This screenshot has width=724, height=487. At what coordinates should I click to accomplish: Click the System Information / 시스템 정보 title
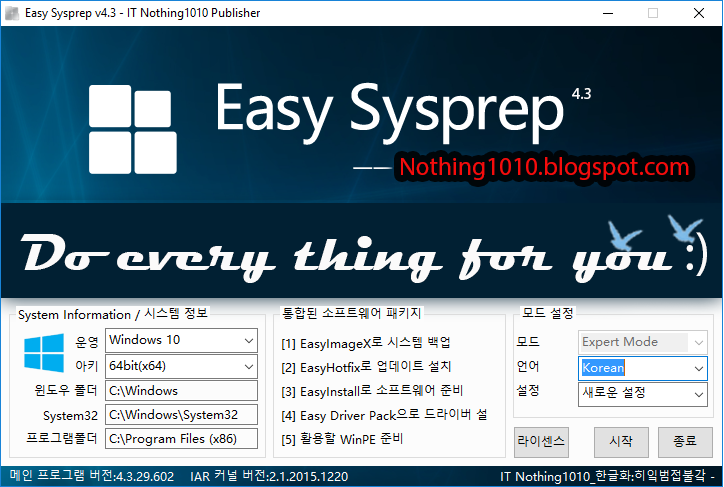[113, 314]
